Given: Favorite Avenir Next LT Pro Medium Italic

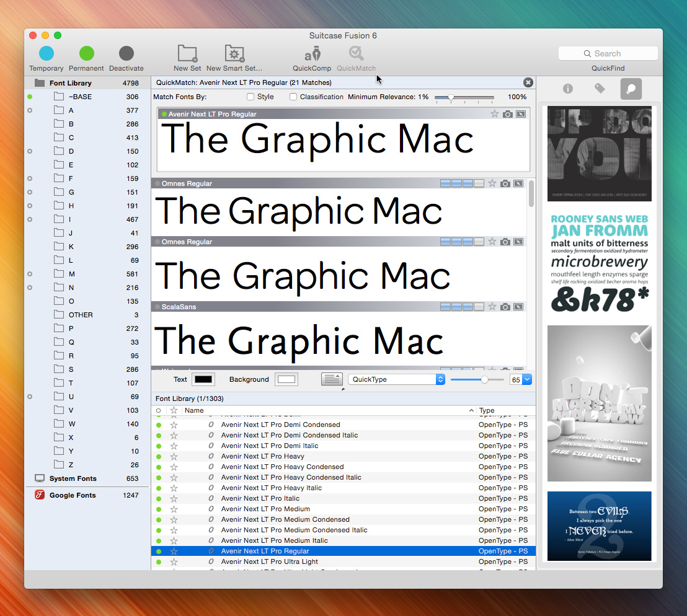Looking at the screenshot, I should (174, 540).
